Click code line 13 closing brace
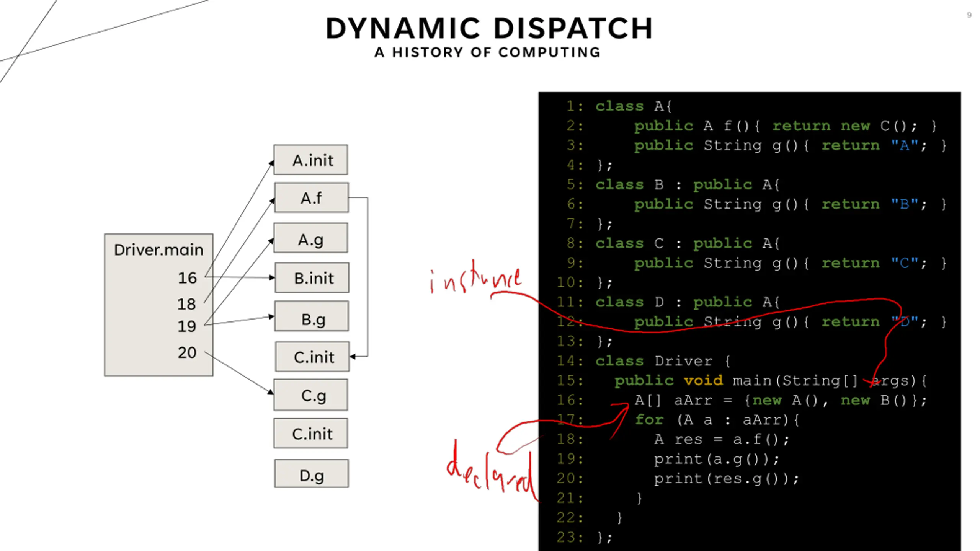The image size is (980, 551). pos(585,341)
